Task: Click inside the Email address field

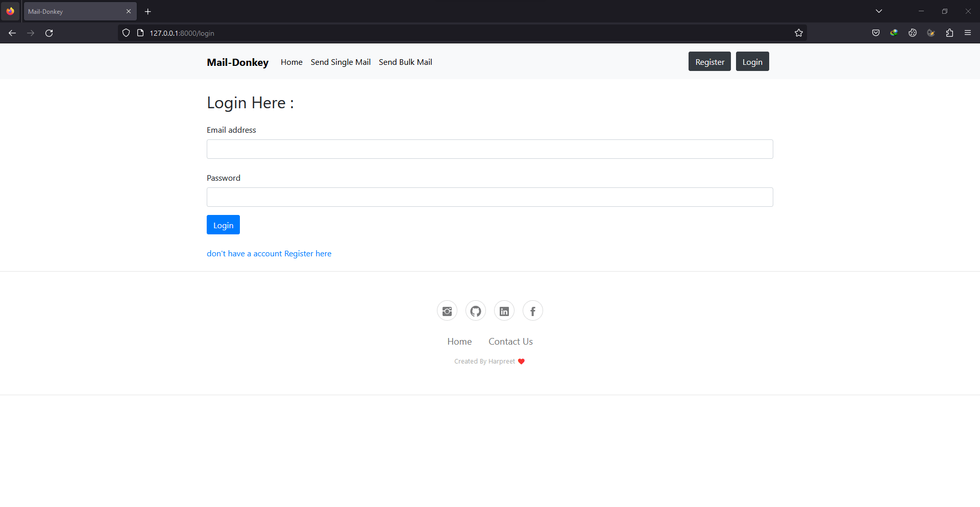Action: (489, 149)
